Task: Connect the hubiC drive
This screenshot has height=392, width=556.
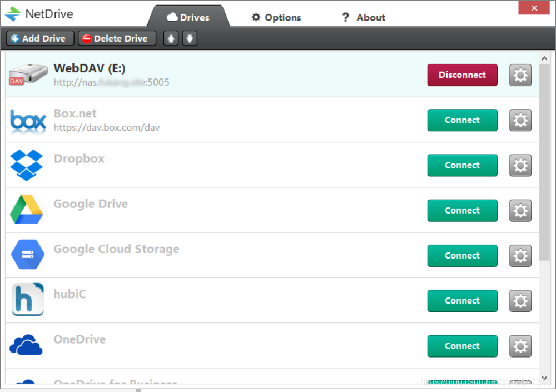Action: tap(462, 300)
